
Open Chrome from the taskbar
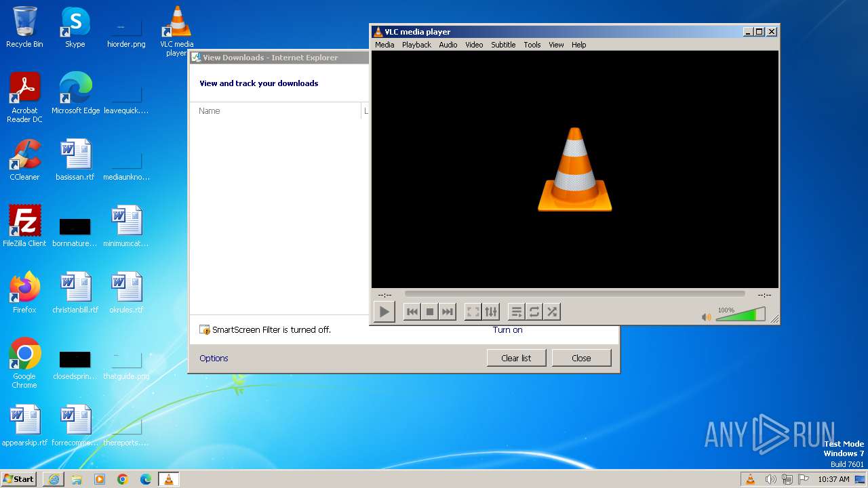[x=123, y=479]
